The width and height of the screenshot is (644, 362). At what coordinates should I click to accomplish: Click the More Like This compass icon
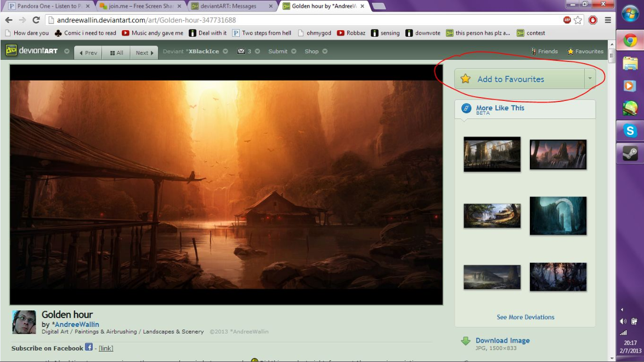466,108
